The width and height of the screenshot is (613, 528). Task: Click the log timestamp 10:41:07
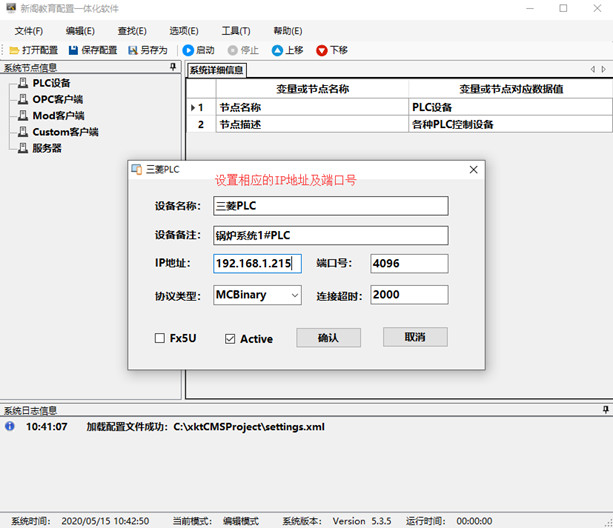pos(47,427)
